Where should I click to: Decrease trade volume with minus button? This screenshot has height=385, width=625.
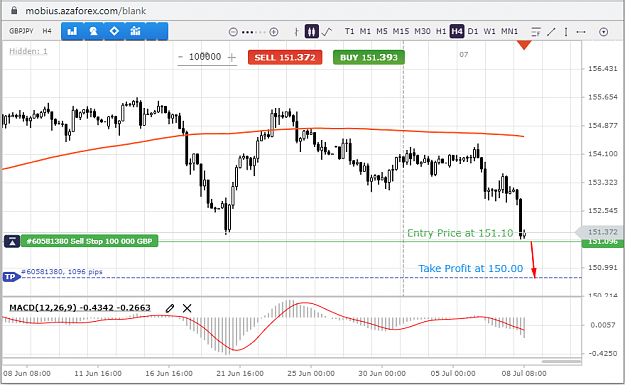point(181,57)
